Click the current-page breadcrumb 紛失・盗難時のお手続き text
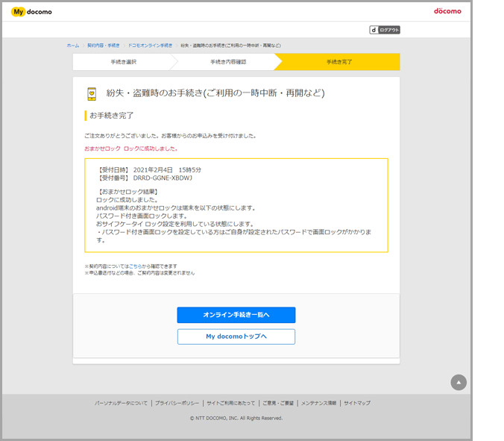Viewport: 504px width, 441px height. (230, 46)
